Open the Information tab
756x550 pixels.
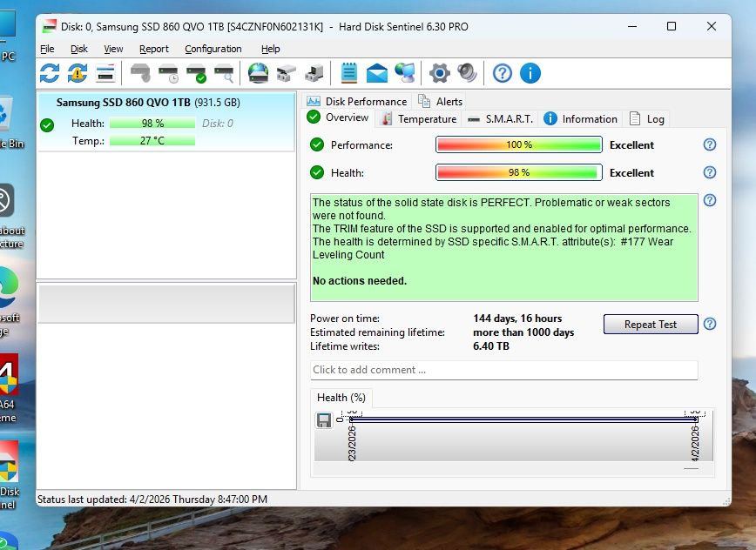coord(580,119)
